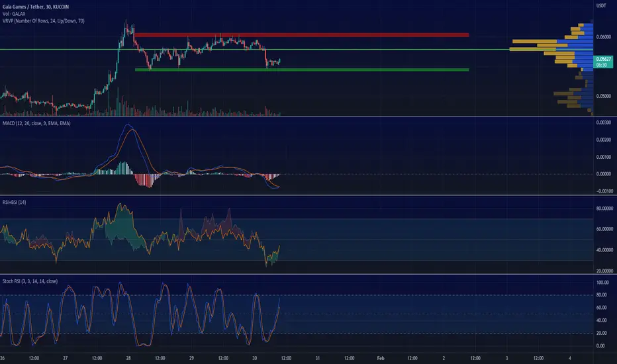Click the 0.00300 MACD axis value
The width and height of the screenshot is (617, 364).
point(603,122)
